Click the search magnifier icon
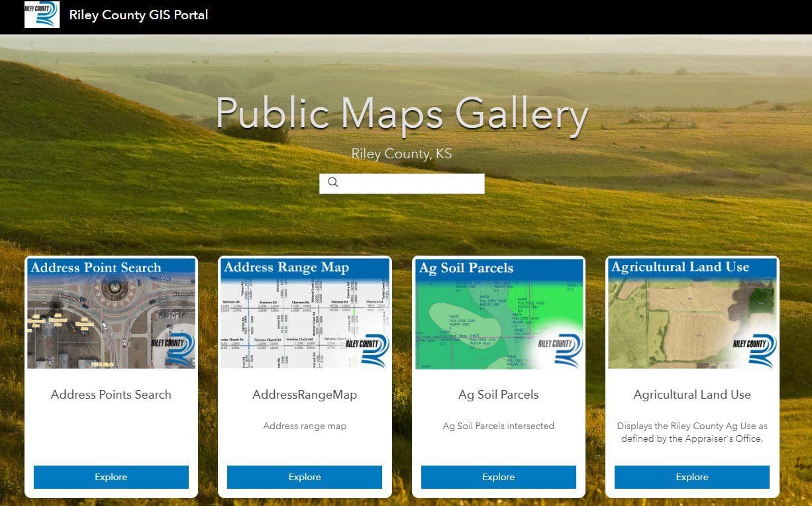812x506 pixels. 333,182
